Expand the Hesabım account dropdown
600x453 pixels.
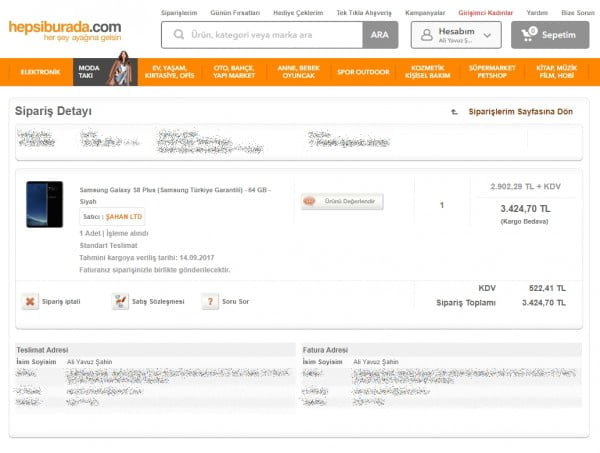tap(489, 35)
